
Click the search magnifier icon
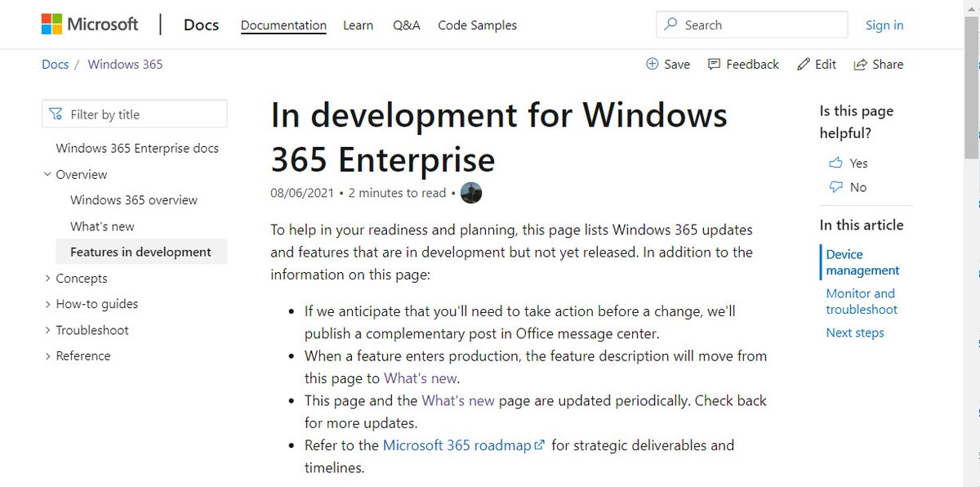(670, 25)
